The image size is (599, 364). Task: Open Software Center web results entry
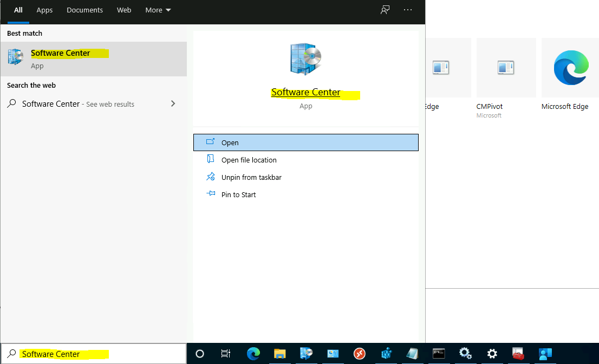click(x=94, y=104)
